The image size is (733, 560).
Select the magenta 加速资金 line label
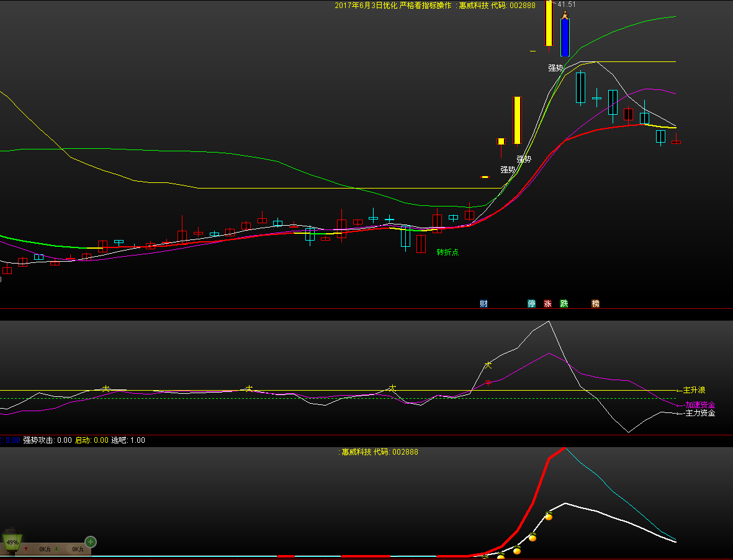pyautogui.click(x=700, y=404)
